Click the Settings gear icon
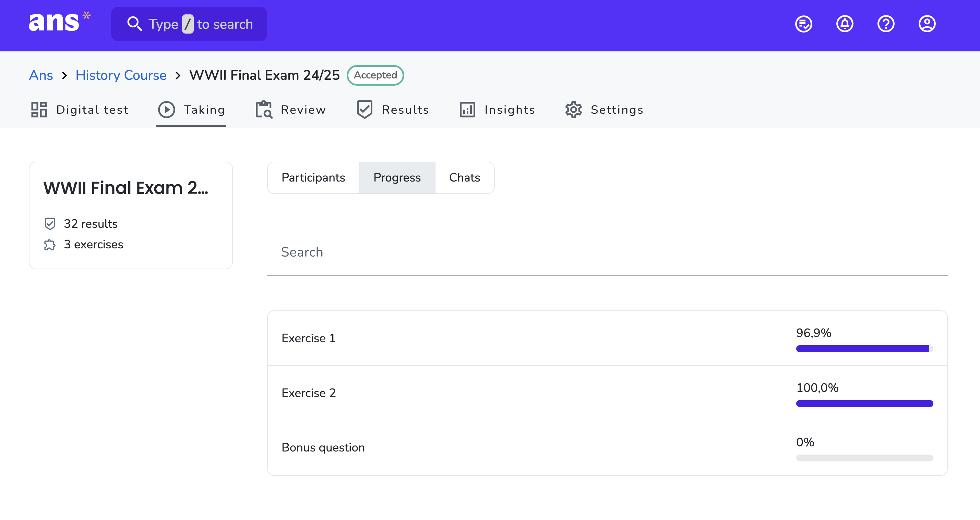This screenshot has width=980, height=520. click(573, 110)
